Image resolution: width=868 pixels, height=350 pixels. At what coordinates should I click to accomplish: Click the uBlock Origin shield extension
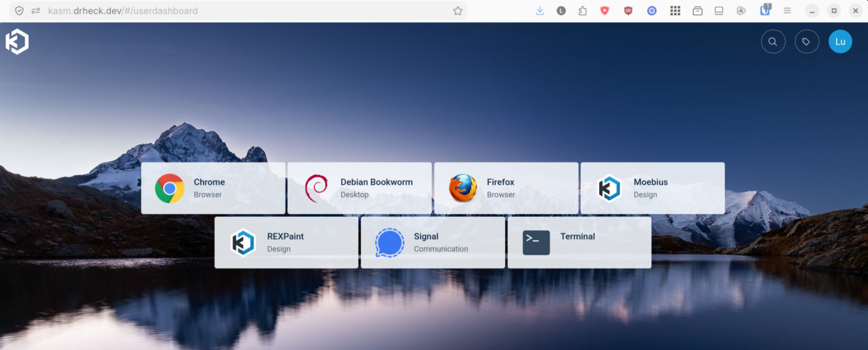pos(628,11)
